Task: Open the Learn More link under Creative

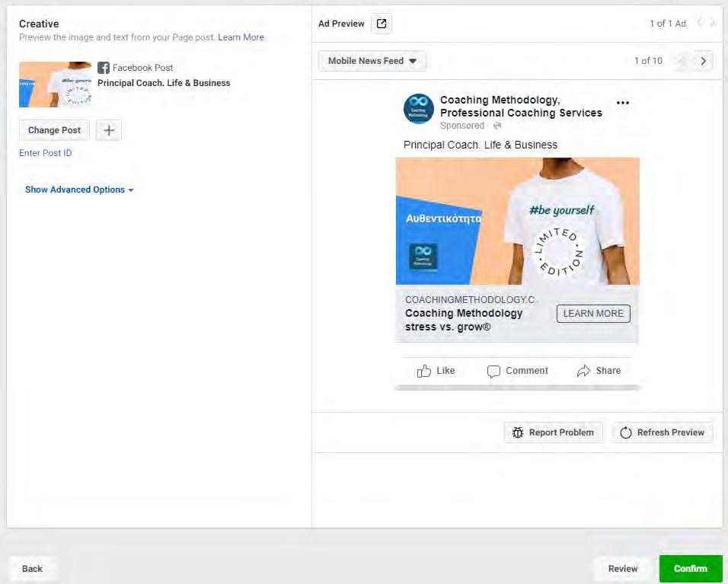Action: click(241, 37)
